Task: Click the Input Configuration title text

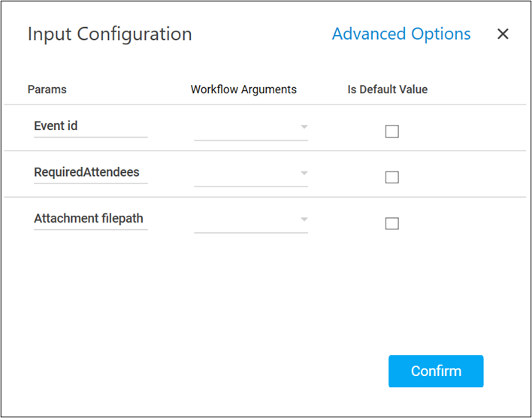Action: coord(110,34)
